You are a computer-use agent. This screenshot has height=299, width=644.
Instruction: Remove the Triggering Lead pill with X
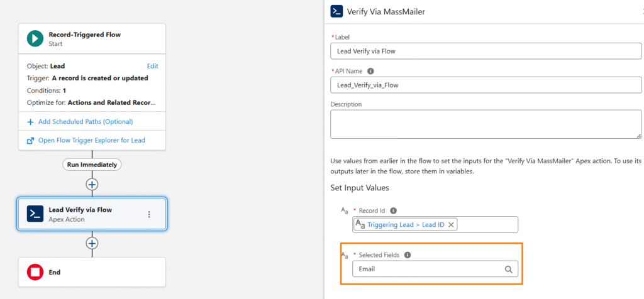pyautogui.click(x=452, y=224)
